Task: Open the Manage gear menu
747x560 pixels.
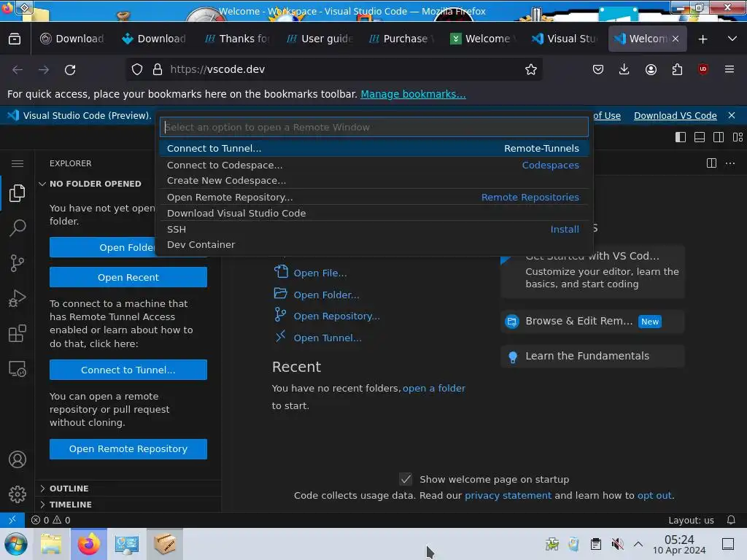Action: pyautogui.click(x=18, y=494)
